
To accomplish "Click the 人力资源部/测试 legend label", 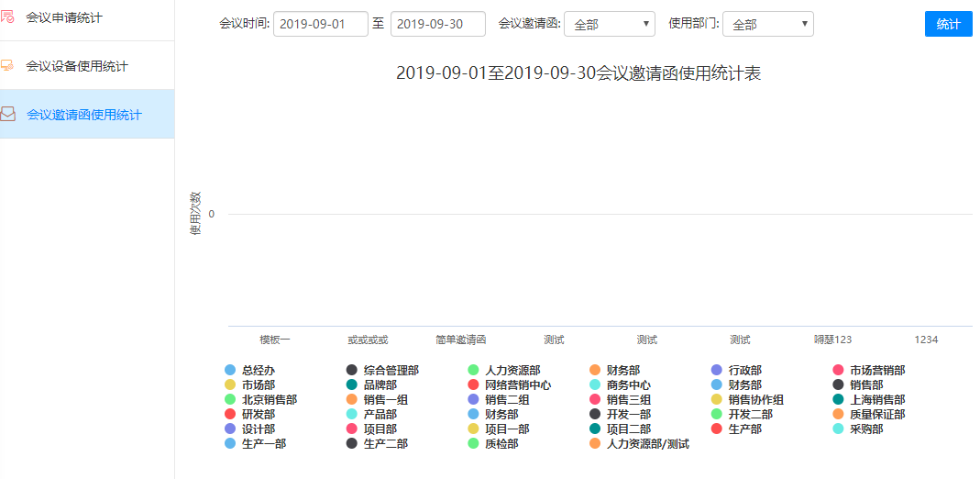I will point(647,444).
